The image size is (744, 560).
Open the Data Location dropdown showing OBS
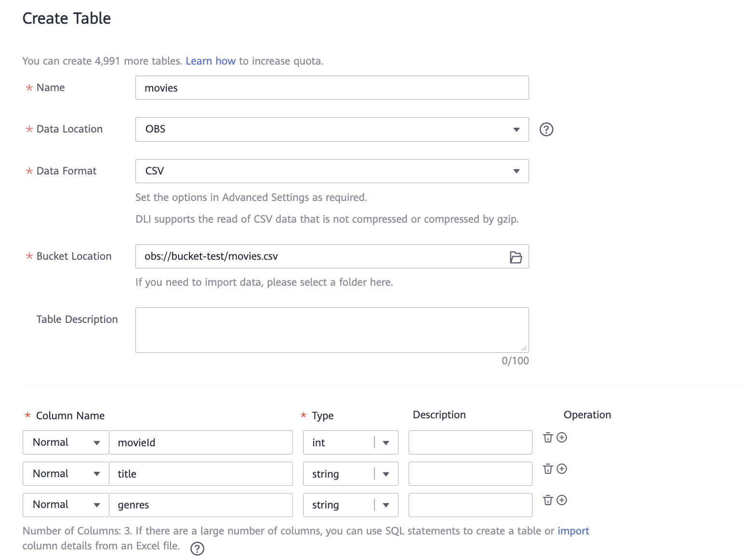tap(332, 130)
